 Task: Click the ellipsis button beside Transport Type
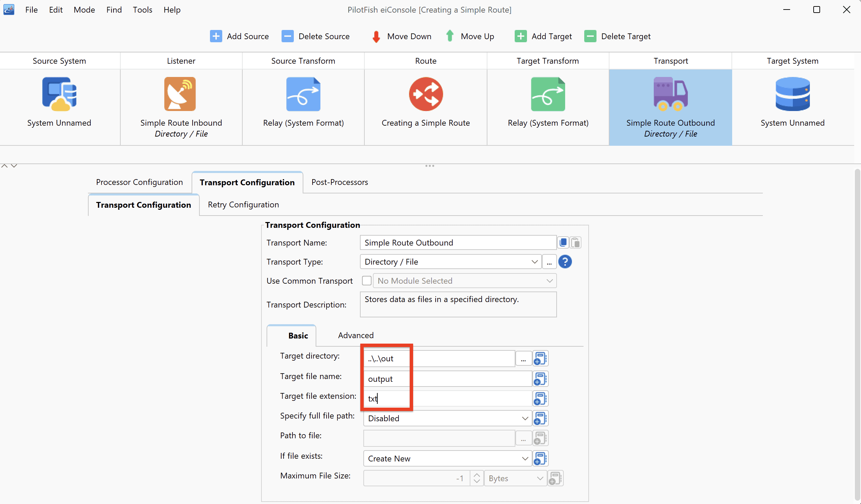click(549, 262)
